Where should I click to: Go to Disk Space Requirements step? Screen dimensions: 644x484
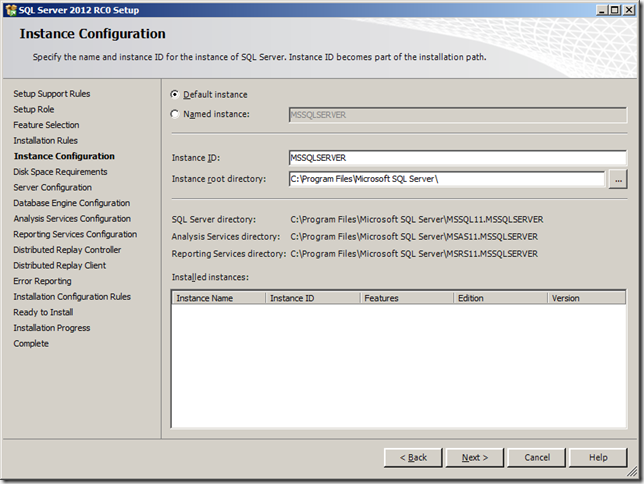tap(60, 172)
